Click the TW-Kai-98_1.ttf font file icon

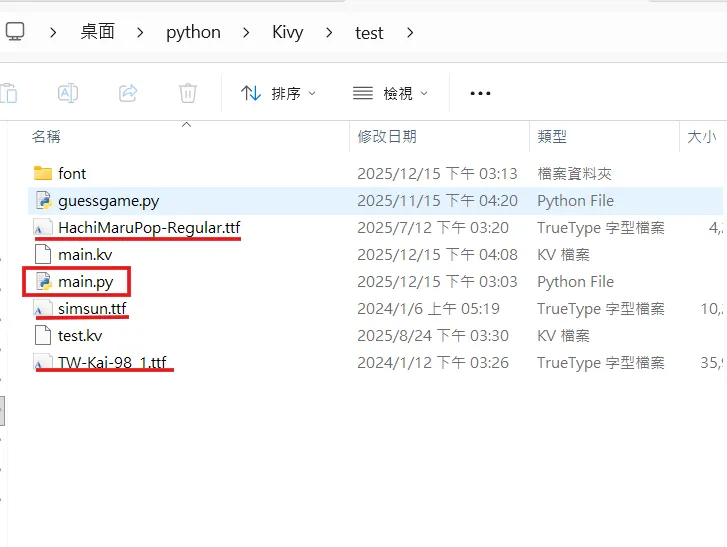pyautogui.click(x=42, y=362)
